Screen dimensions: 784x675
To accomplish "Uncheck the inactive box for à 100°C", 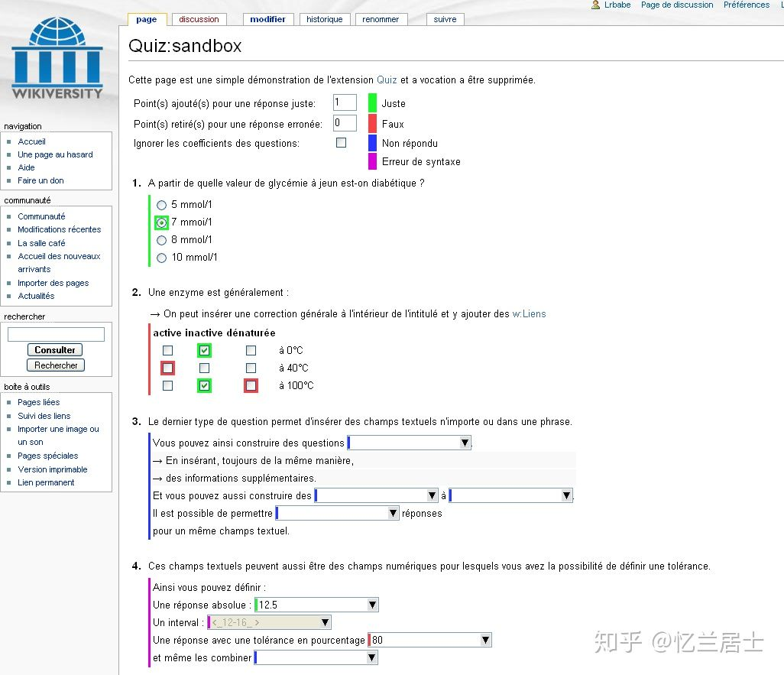I will (x=204, y=386).
